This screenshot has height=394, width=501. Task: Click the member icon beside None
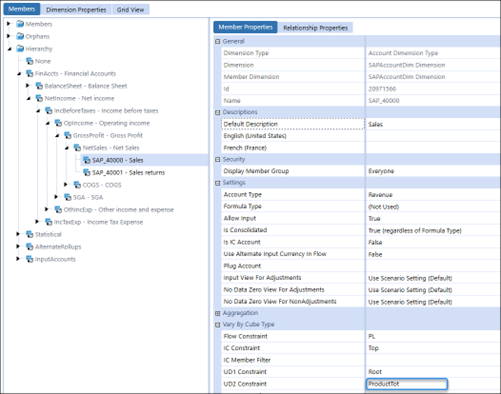30,61
